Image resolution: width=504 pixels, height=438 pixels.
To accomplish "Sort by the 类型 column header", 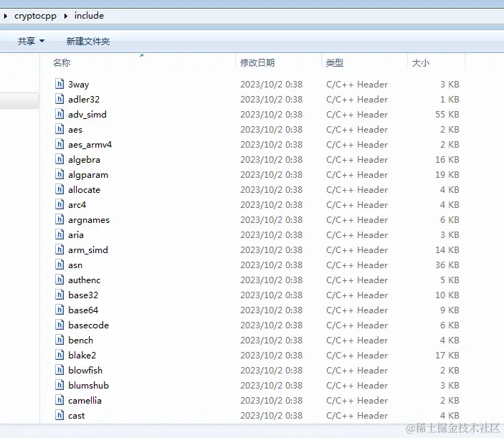I will pyautogui.click(x=335, y=62).
